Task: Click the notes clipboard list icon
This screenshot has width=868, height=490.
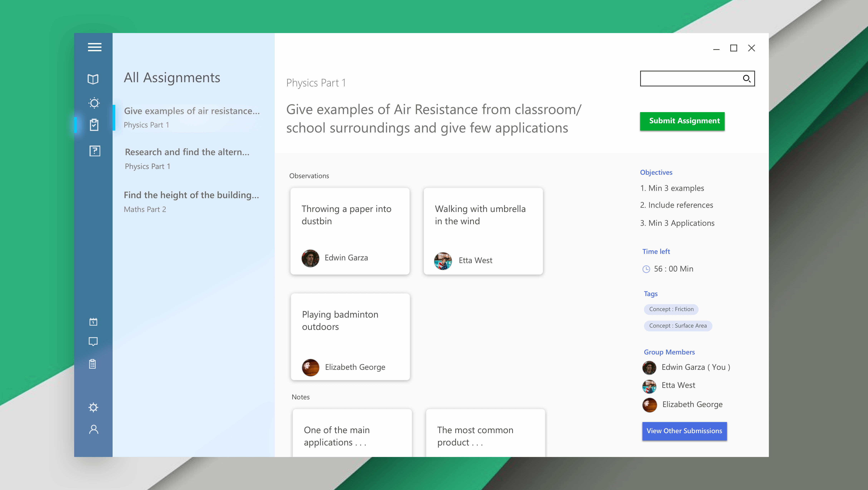Action: tap(93, 364)
